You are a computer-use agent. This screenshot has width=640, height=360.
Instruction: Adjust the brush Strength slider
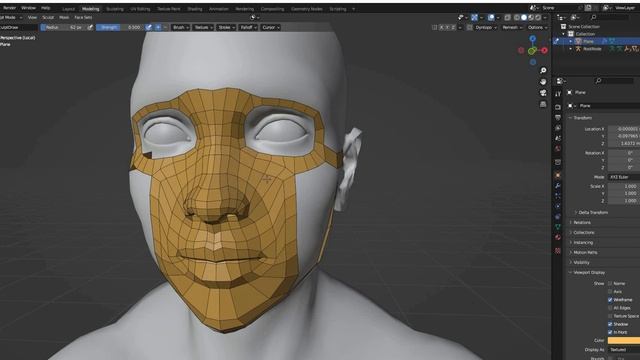120,27
